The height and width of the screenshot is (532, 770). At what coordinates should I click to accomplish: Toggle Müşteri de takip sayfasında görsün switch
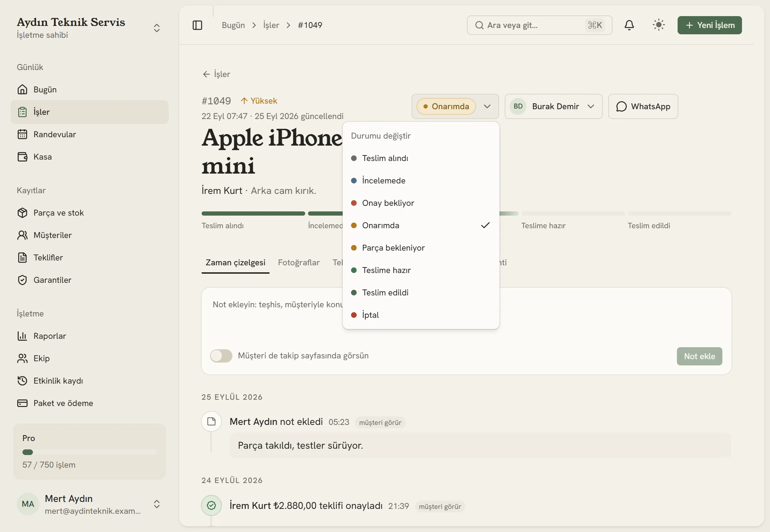[221, 356]
